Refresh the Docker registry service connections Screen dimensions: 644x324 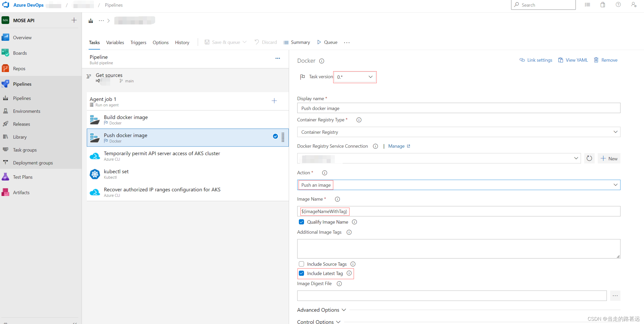point(589,158)
